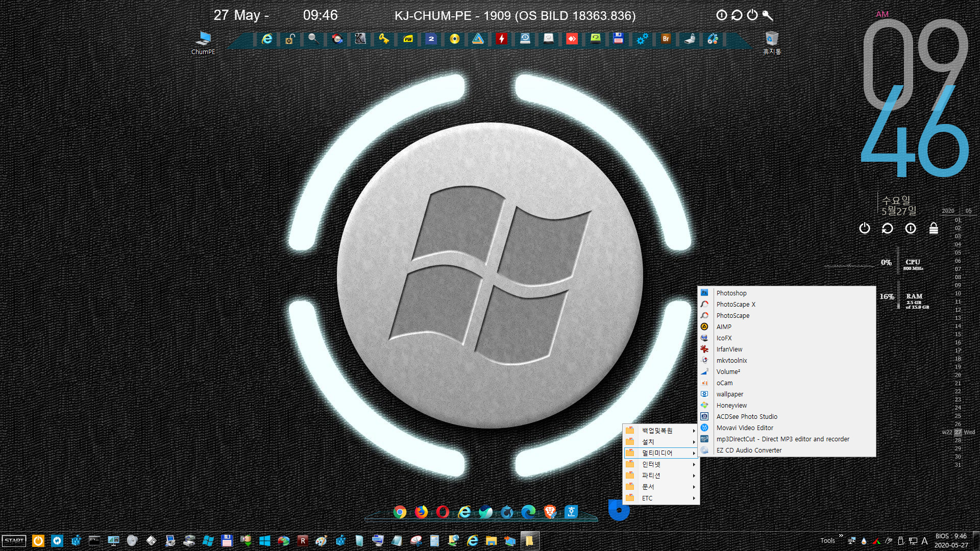
Task: Expand the Tools toolbar overflow chevron
Action: (841, 535)
